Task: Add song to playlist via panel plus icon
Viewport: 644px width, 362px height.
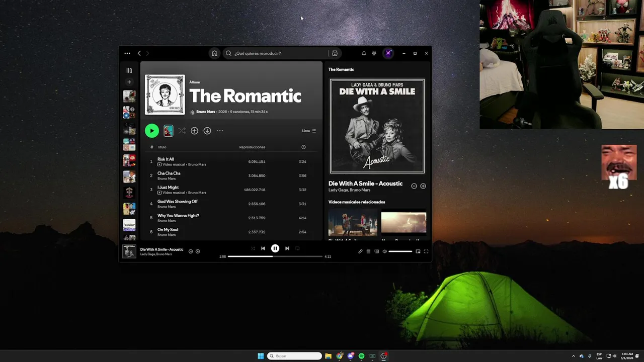Action: [423, 186]
